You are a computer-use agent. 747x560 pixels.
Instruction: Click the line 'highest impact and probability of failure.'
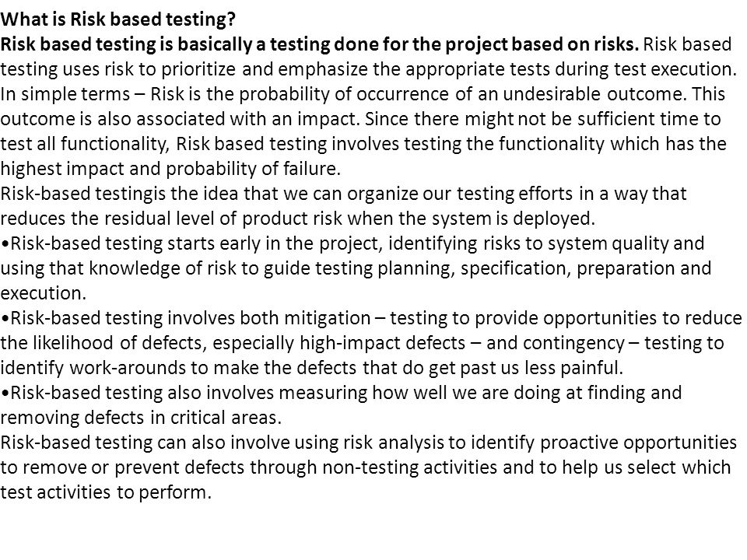pos(170,169)
